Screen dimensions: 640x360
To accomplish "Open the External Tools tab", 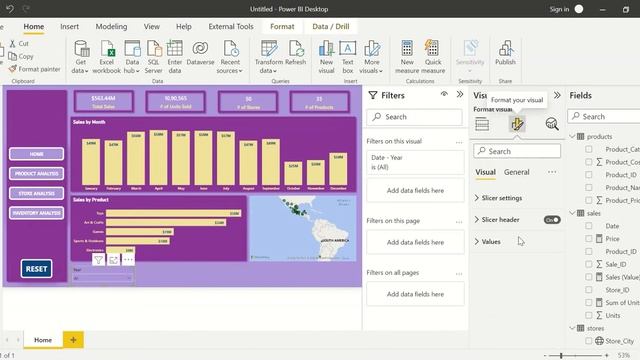I will coord(231,27).
